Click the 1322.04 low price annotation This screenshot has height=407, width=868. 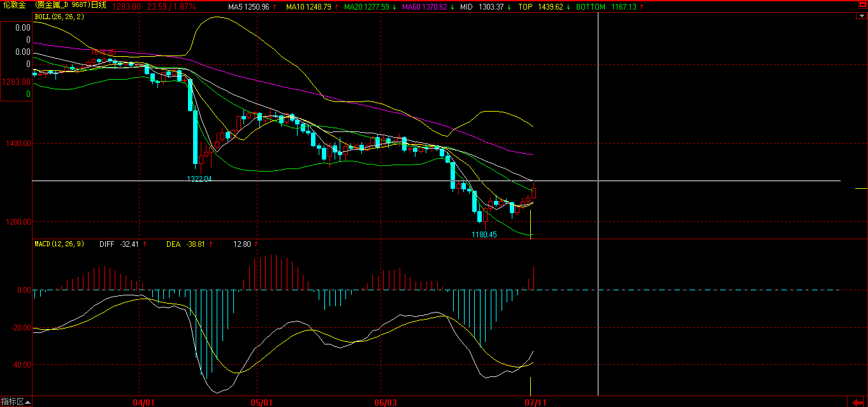point(199,179)
